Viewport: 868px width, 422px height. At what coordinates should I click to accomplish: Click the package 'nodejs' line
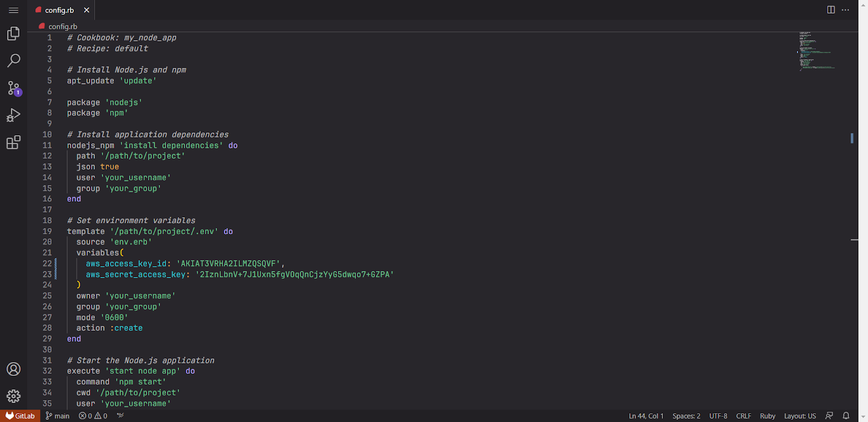point(105,102)
